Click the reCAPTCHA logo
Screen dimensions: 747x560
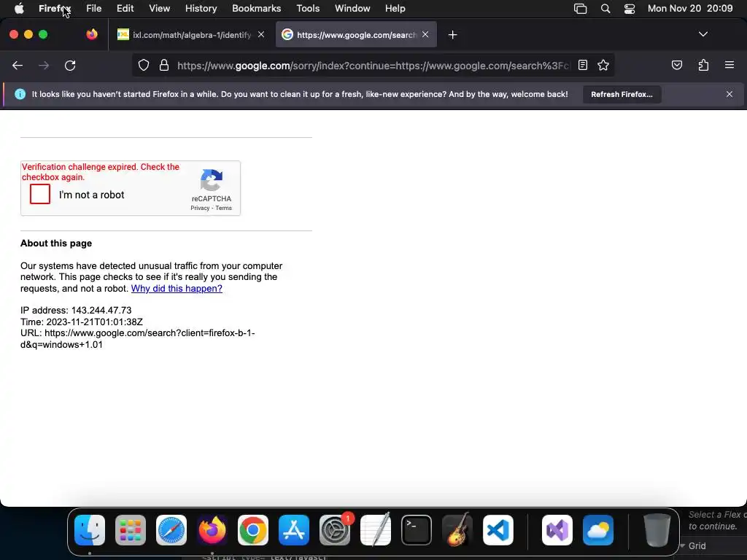point(212,180)
